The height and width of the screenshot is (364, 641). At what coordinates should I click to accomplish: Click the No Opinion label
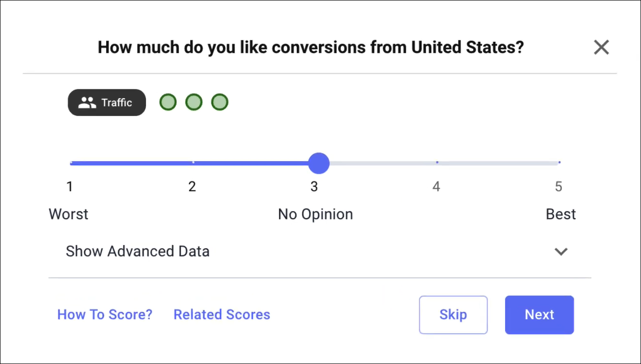tap(315, 214)
